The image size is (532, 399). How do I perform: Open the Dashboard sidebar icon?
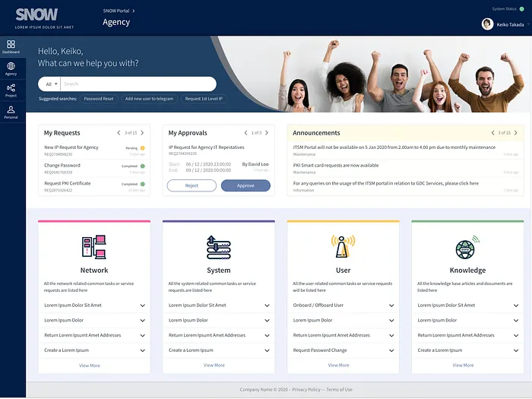click(x=11, y=46)
